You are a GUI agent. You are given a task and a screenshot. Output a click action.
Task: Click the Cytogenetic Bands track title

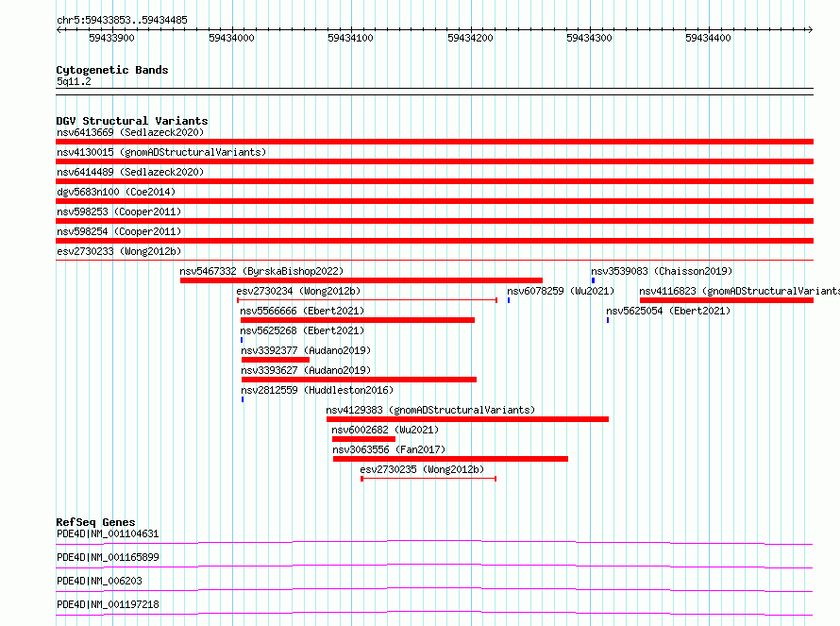coord(112,70)
